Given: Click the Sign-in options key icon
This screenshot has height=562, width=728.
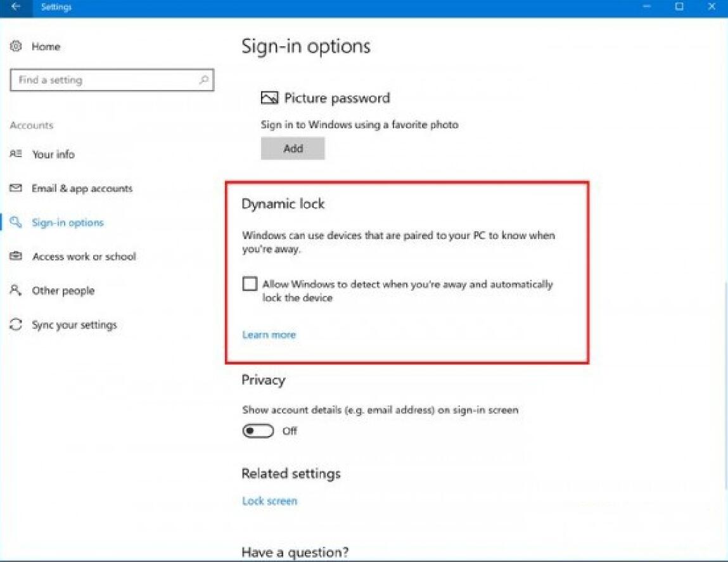Looking at the screenshot, I should tap(16, 222).
